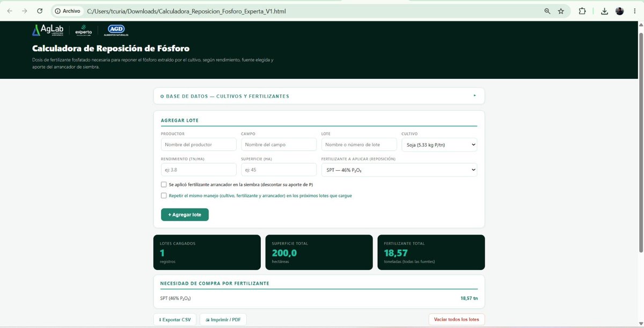The height and width of the screenshot is (328, 644).
Task: Go back using the browser back arrow
Action: coord(10,11)
